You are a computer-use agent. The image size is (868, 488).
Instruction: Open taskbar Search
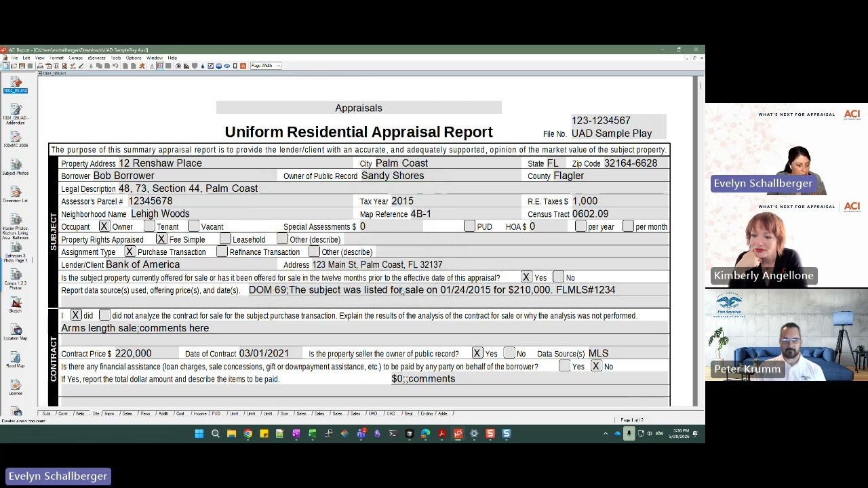coord(216,434)
